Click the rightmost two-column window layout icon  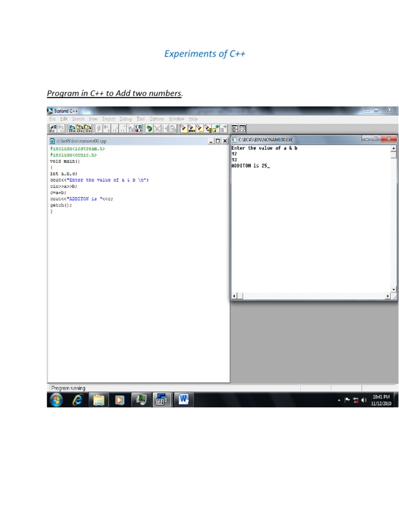[243, 129]
